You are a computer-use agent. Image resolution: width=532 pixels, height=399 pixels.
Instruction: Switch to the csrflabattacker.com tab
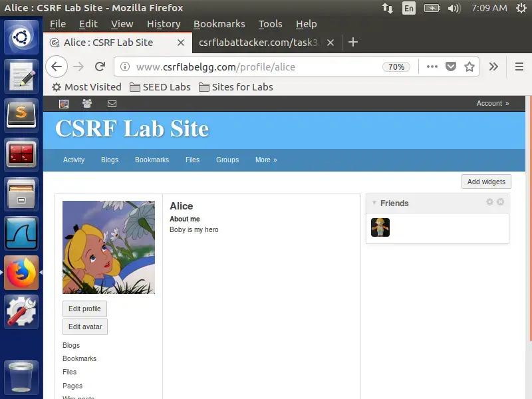[x=259, y=43]
